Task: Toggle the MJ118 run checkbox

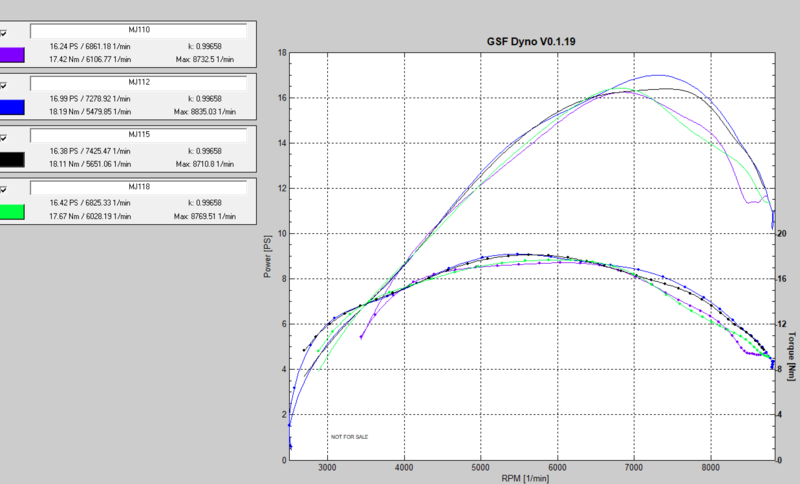Action: tap(4, 190)
